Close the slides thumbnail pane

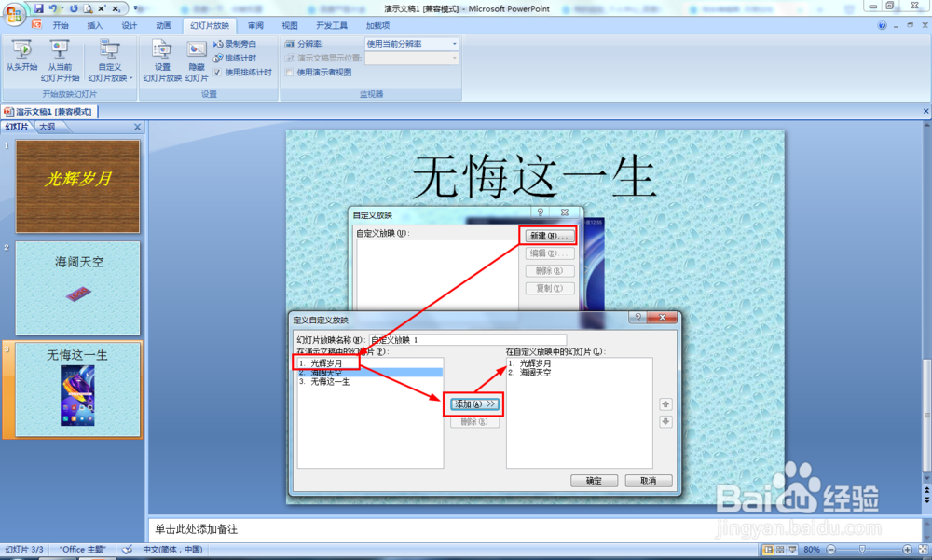point(137,127)
